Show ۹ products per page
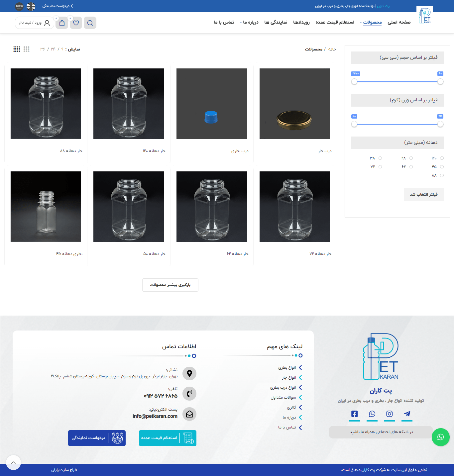 tap(62, 49)
